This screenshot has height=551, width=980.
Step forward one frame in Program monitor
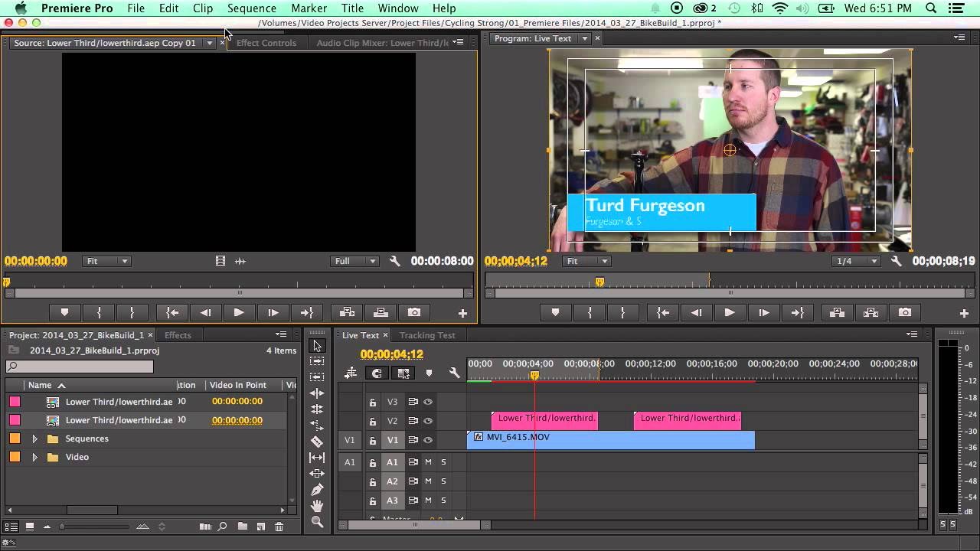point(763,312)
